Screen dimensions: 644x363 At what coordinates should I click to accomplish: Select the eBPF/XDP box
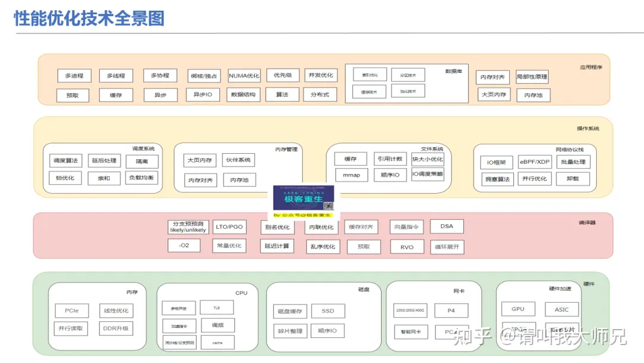click(534, 162)
